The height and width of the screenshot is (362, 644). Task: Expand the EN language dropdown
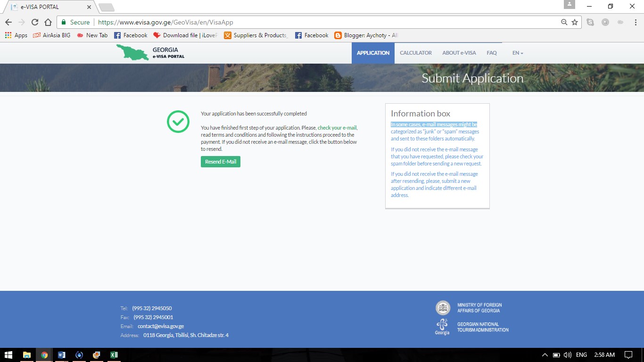[x=518, y=53]
